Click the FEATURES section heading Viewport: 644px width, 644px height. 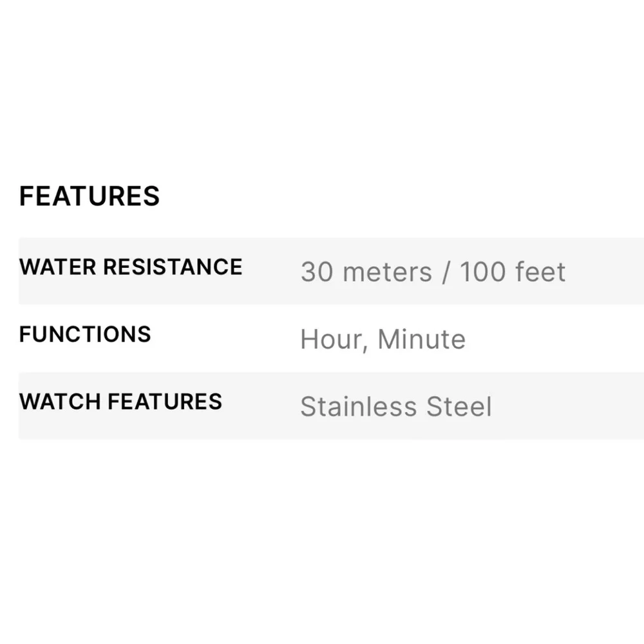tap(90, 196)
